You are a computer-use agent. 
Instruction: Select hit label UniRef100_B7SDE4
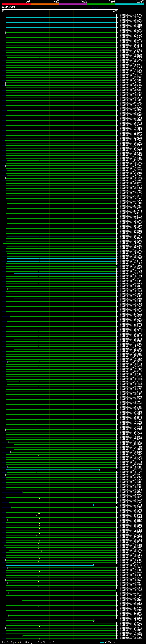pos(131,57)
